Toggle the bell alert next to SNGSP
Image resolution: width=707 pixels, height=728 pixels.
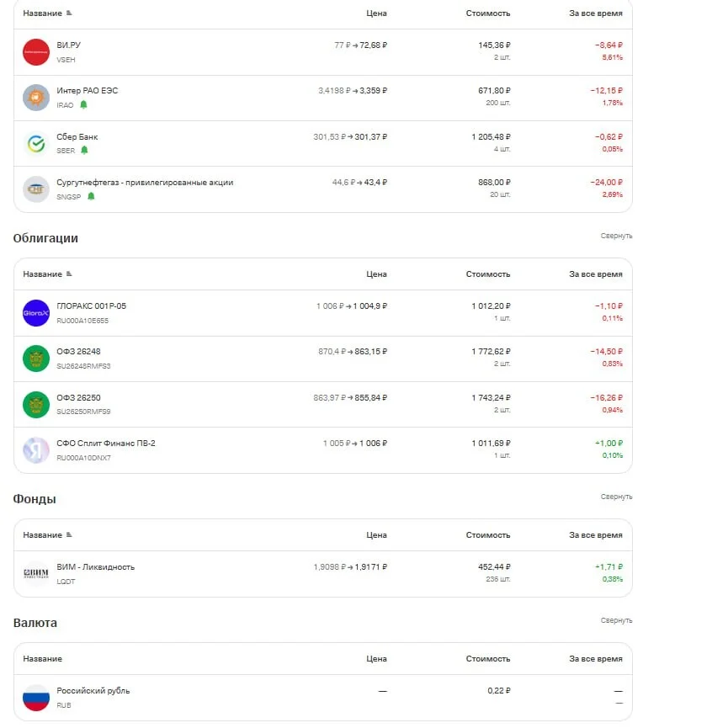click(91, 196)
